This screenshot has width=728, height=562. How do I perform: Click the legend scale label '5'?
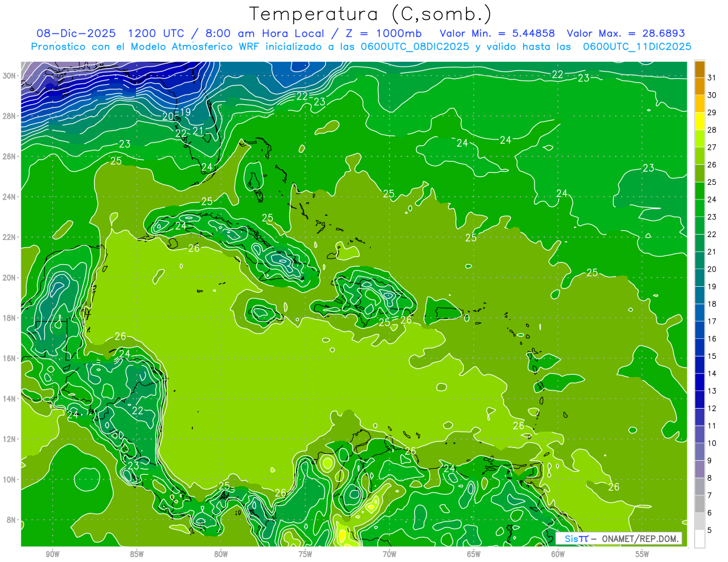point(710,530)
